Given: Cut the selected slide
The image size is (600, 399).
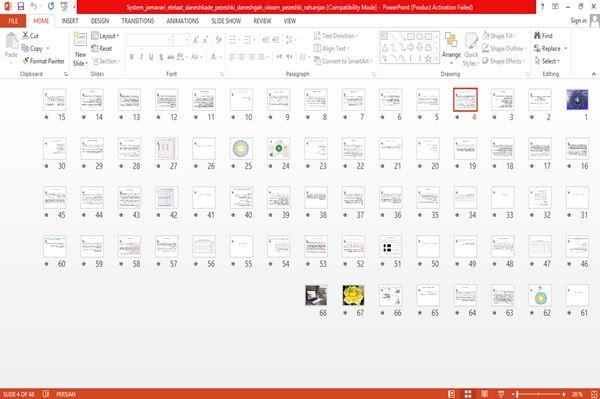Looking at the screenshot, I should point(30,36).
